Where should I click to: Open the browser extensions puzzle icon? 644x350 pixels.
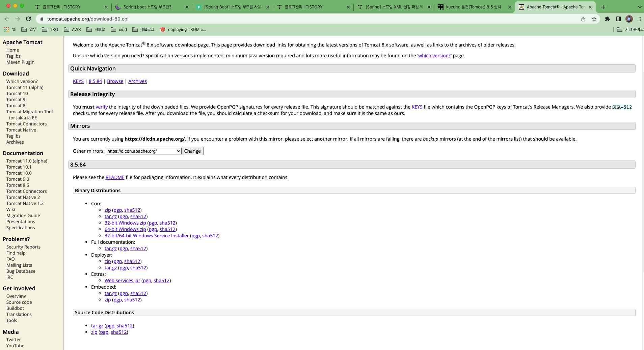pos(608,19)
